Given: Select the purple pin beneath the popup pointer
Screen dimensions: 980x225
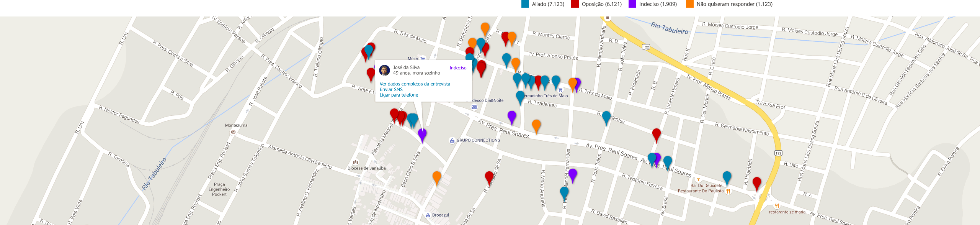Looking at the screenshot, I should [422, 135].
